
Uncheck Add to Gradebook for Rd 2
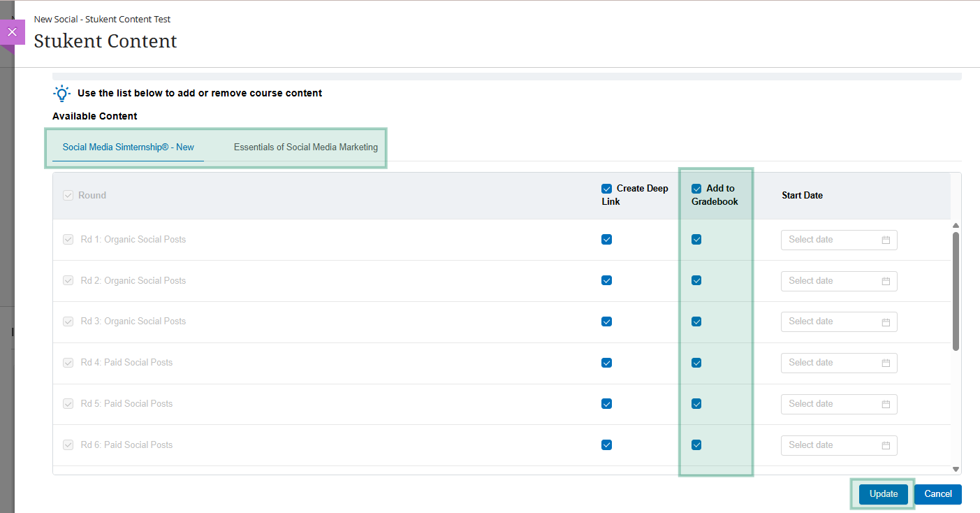point(696,281)
